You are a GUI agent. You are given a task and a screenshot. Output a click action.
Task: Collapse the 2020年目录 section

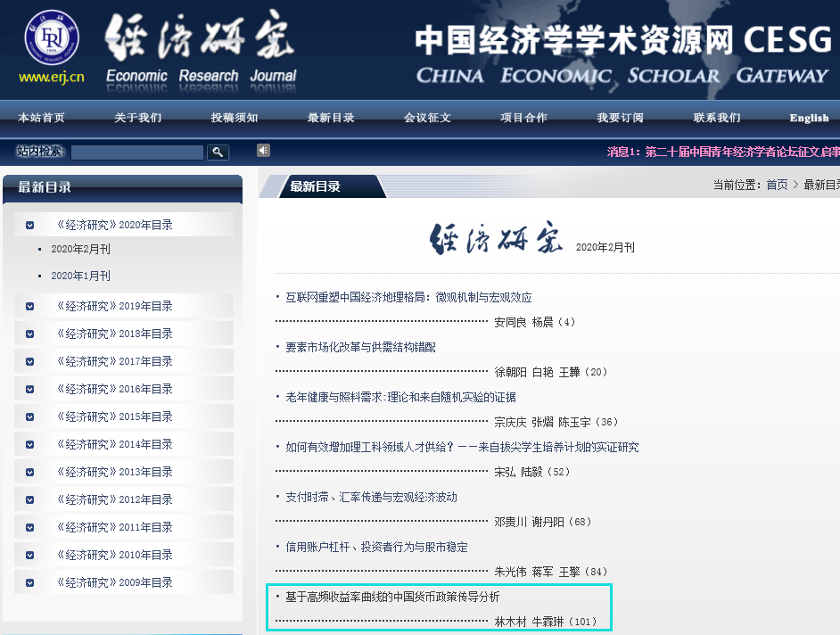pyautogui.click(x=30, y=226)
